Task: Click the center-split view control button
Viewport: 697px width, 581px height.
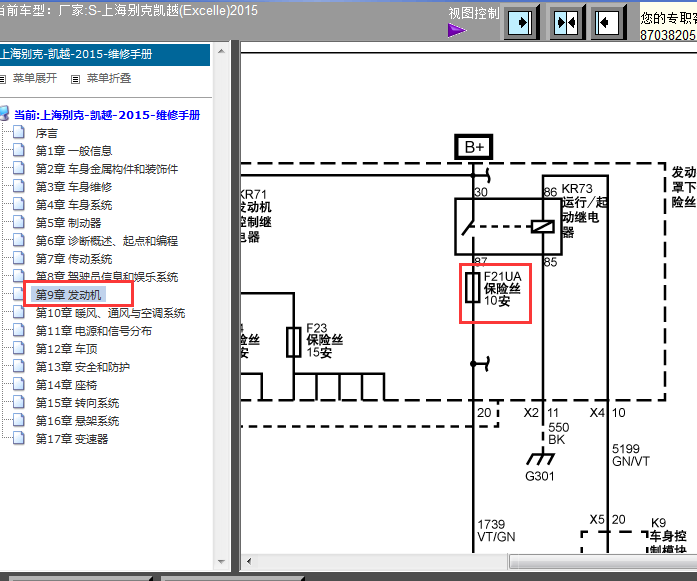Action: point(566,22)
